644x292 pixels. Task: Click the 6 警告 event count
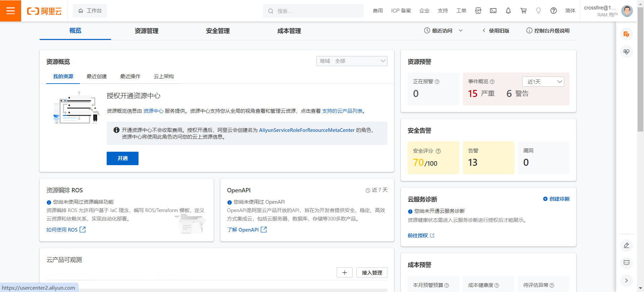[x=518, y=93]
